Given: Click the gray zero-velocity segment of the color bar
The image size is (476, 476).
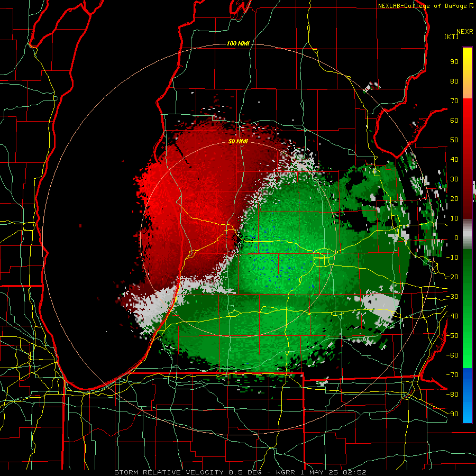Looking at the screenshot, I should tap(467, 234).
